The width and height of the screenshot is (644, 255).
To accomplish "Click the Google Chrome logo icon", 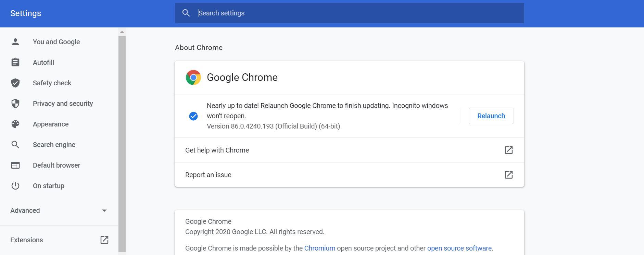I will click(193, 77).
